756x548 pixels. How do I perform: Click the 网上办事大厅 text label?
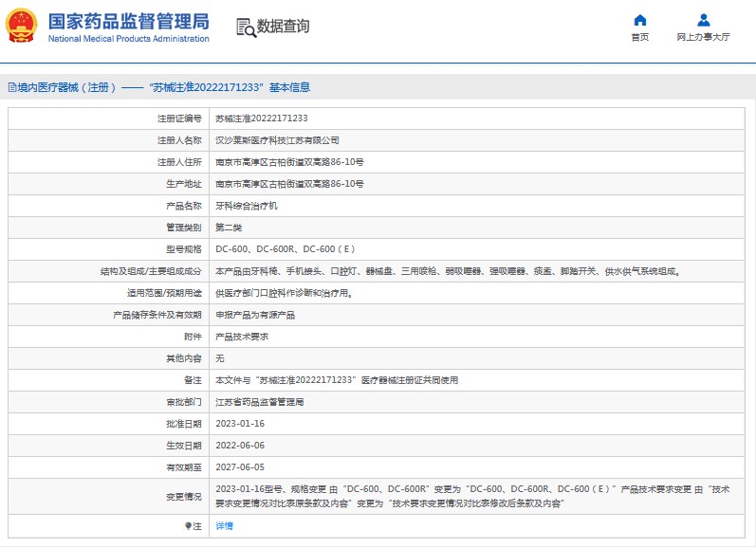click(703, 38)
